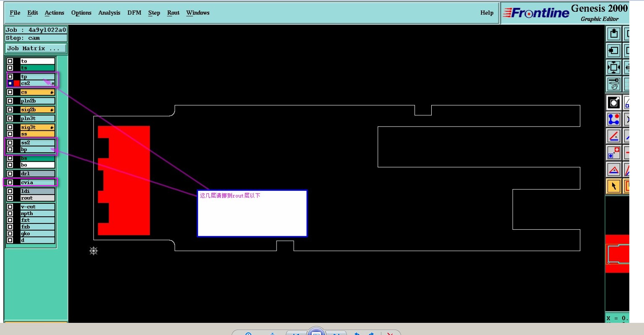Open the Actions menu
This screenshot has height=335, width=644.
click(x=55, y=13)
